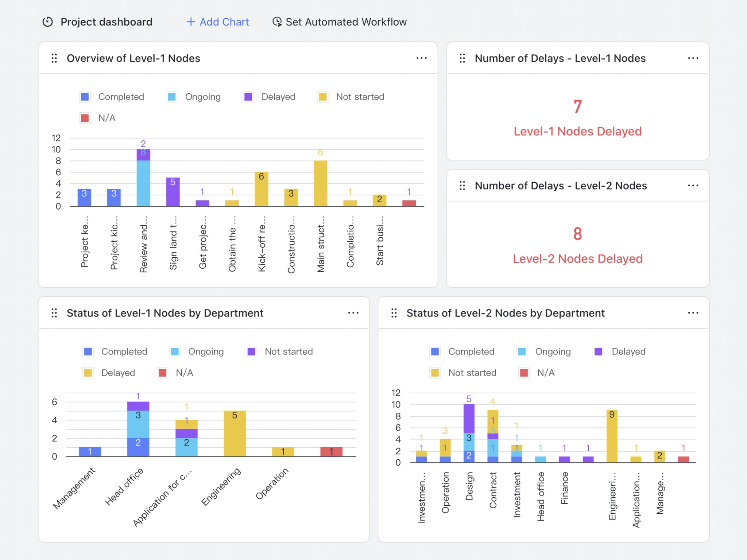Image resolution: width=747 pixels, height=560 pixels.
Task: Grab drag handle of Overview of Level-1 Nodes
Action: click(54, 58)
